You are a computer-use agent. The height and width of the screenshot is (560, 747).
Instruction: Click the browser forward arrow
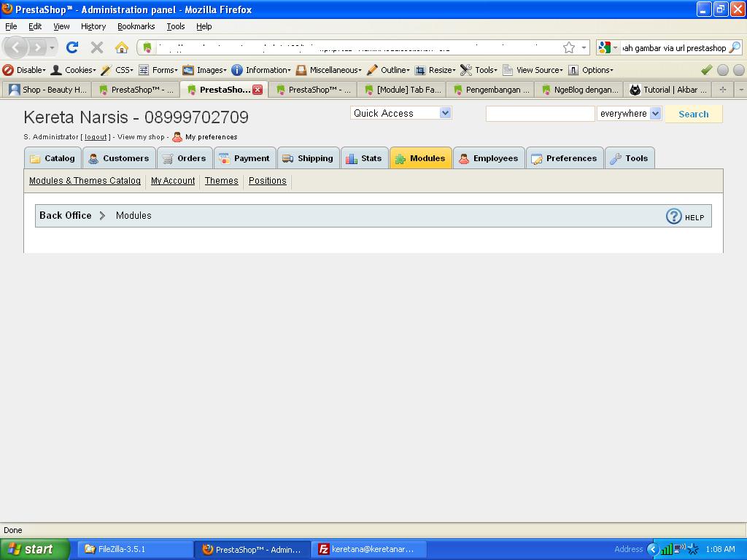coord(36,47)
